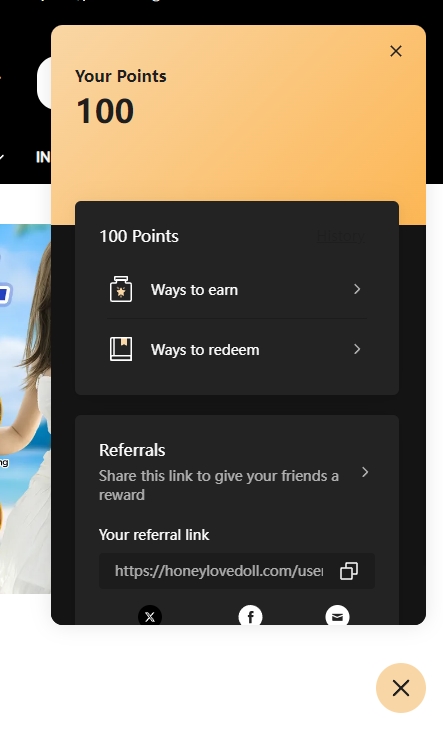The height and width of the screenshot is (740, 443).
Task: Click the woman banner image behind panel
Action: 25,408
